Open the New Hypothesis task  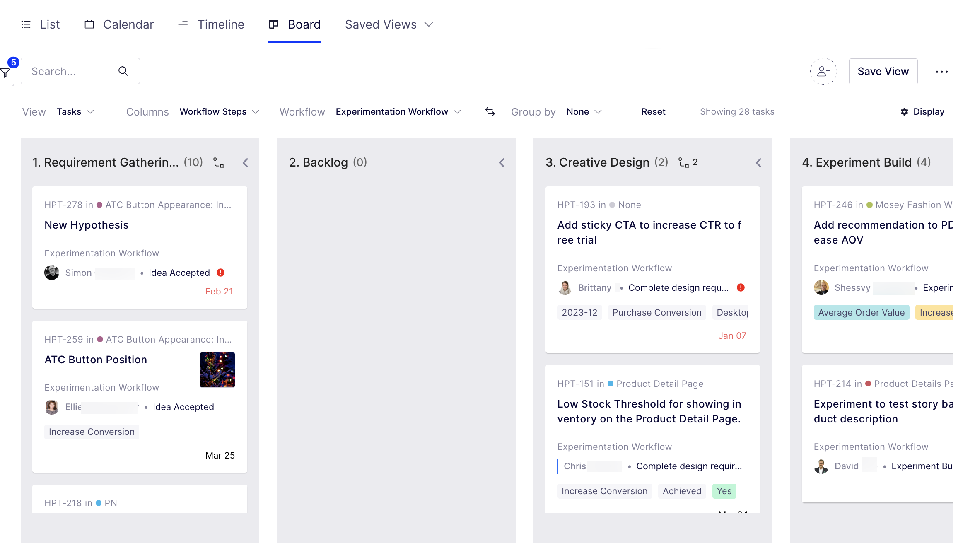coord(87,225)
